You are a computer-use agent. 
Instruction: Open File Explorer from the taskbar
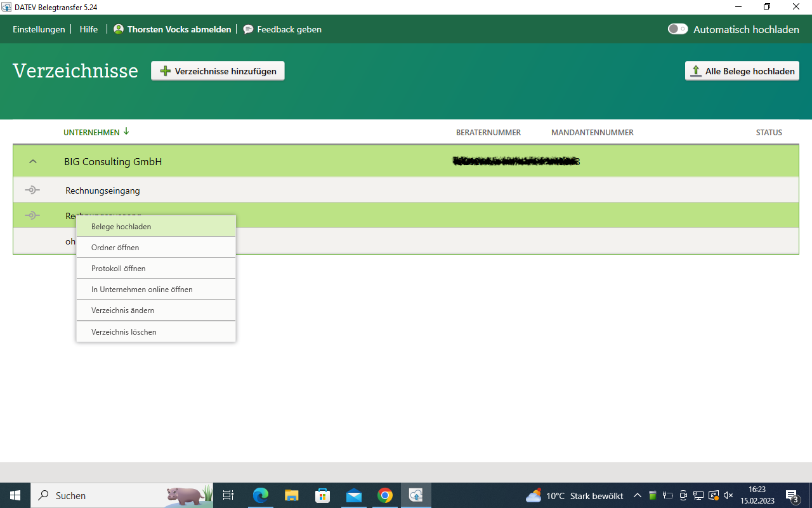[291, 495]
